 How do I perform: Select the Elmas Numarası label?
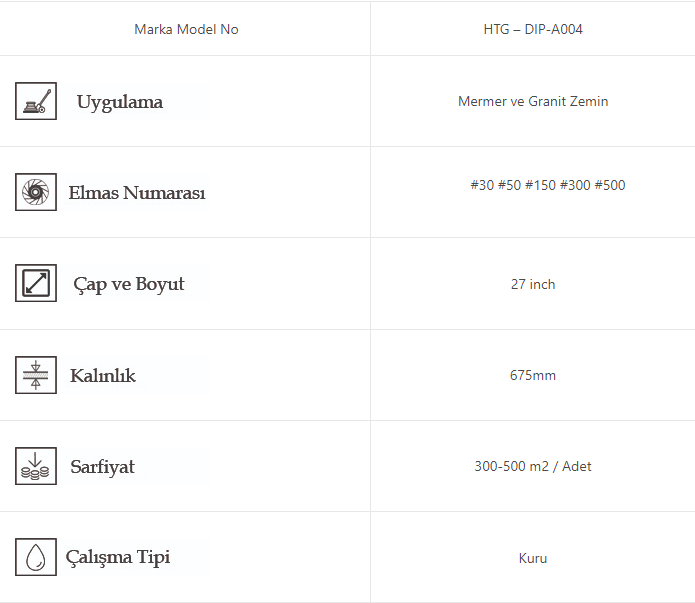point(137,193)
